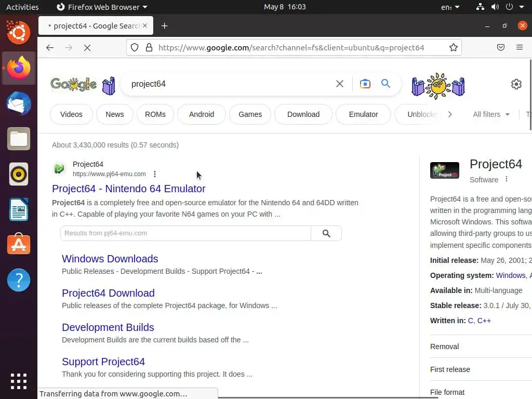Open the Files manager from the dock
The image size is (532, 399).
(19, 139)
